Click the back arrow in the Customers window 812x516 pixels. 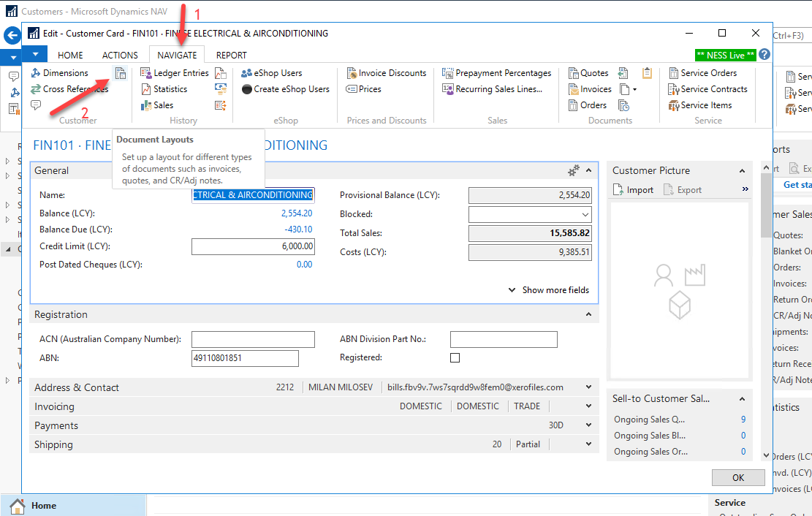coord(12,36)
